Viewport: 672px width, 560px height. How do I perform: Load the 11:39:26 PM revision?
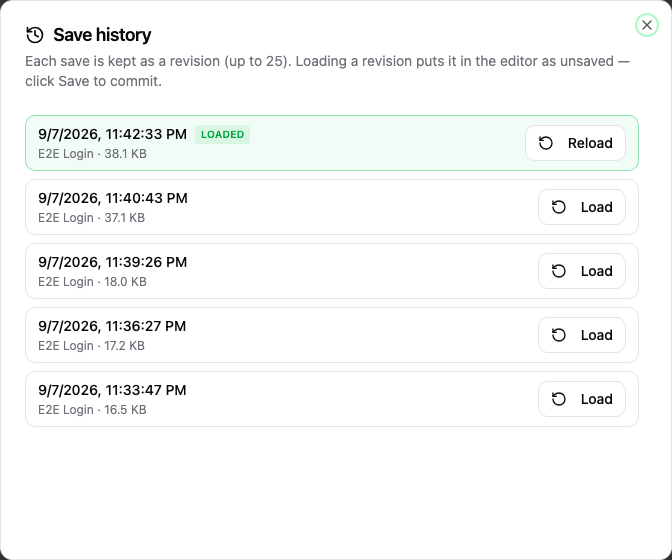pyautogui.click(x=582, y=271)
